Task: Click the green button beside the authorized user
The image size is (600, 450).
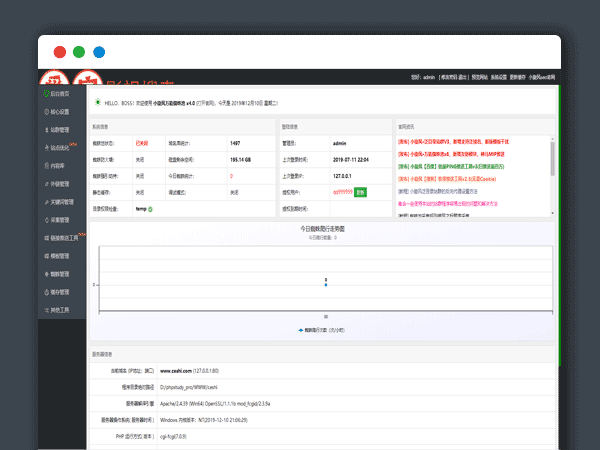Action: pyautogui.click(x=360, y=192)
